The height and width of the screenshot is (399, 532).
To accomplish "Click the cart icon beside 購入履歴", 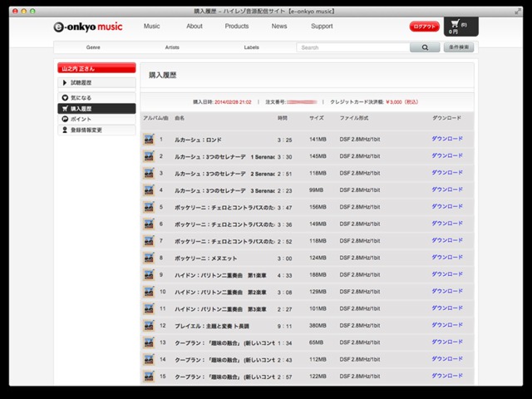I will pyautogui.click(x=65, y=109).
